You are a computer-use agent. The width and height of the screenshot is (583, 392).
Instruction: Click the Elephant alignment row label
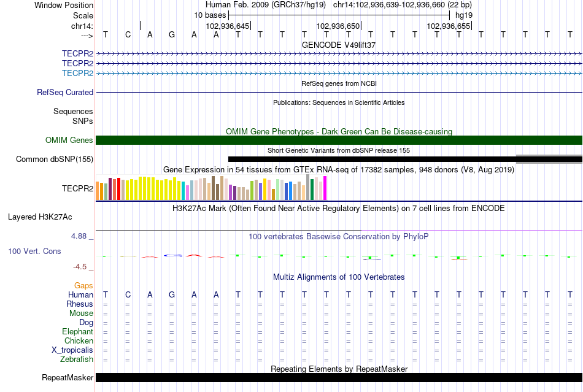77,331
